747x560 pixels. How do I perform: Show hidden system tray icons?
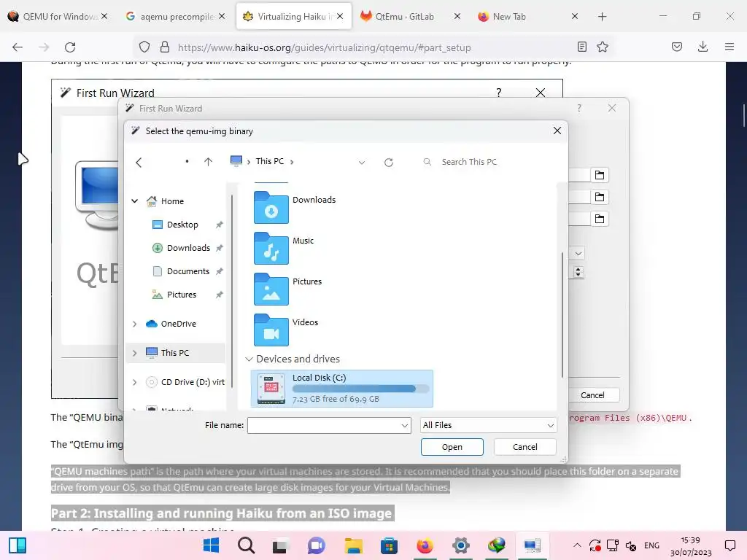[577, 545]
